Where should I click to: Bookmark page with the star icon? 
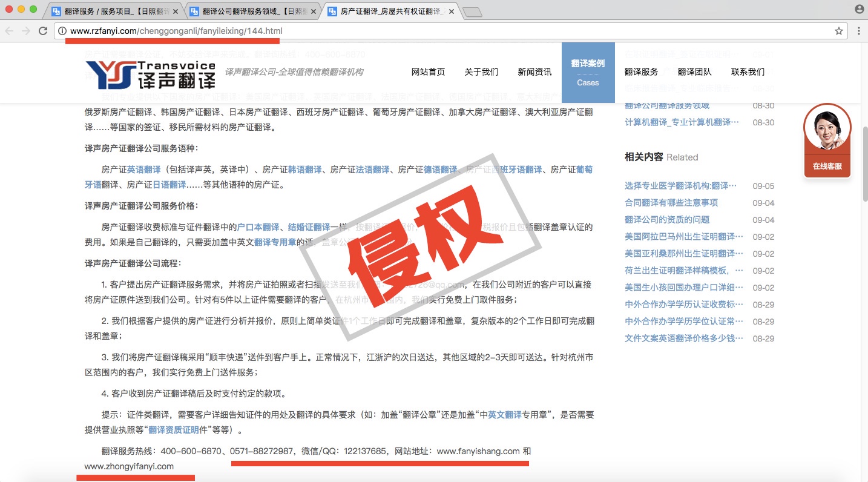839,31
